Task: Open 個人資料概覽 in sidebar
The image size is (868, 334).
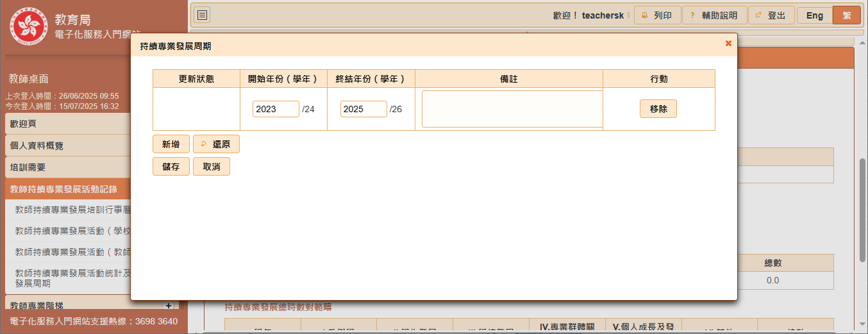Action: click(x=67, y=146)
